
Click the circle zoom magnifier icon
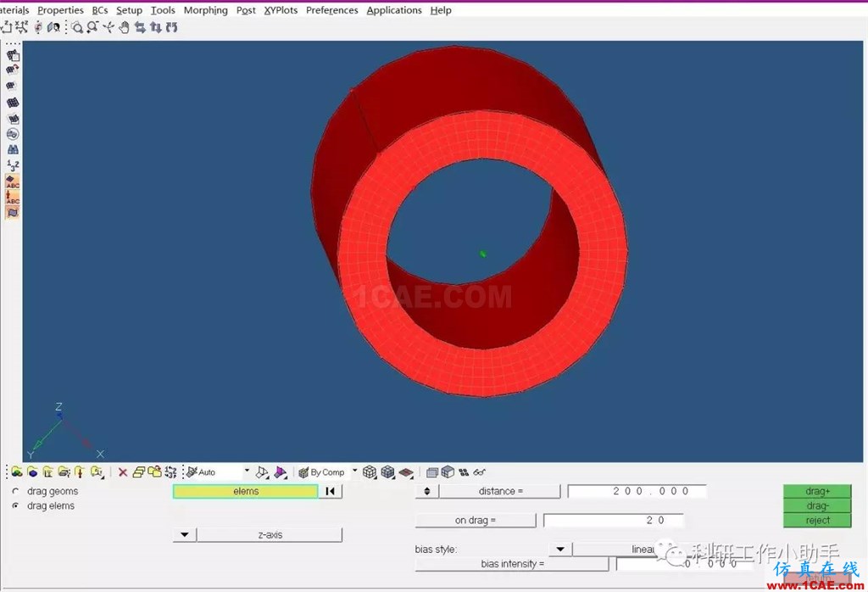pyautogui.click(x=77, y=27)
